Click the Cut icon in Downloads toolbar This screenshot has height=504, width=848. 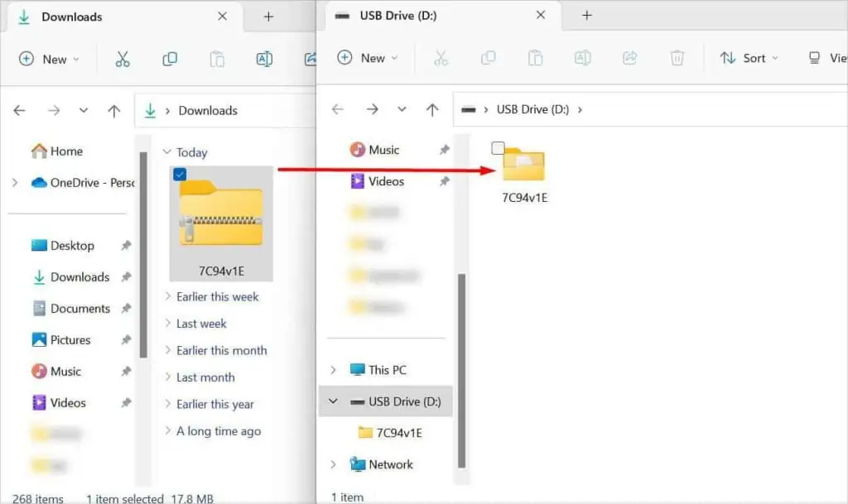tap(123, 58)
